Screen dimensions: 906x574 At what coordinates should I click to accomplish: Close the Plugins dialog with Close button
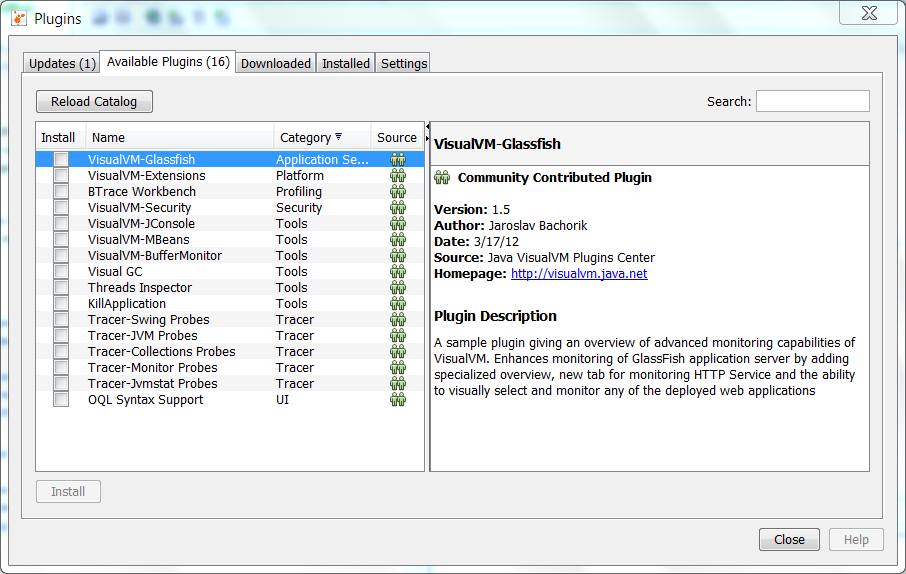789,539
